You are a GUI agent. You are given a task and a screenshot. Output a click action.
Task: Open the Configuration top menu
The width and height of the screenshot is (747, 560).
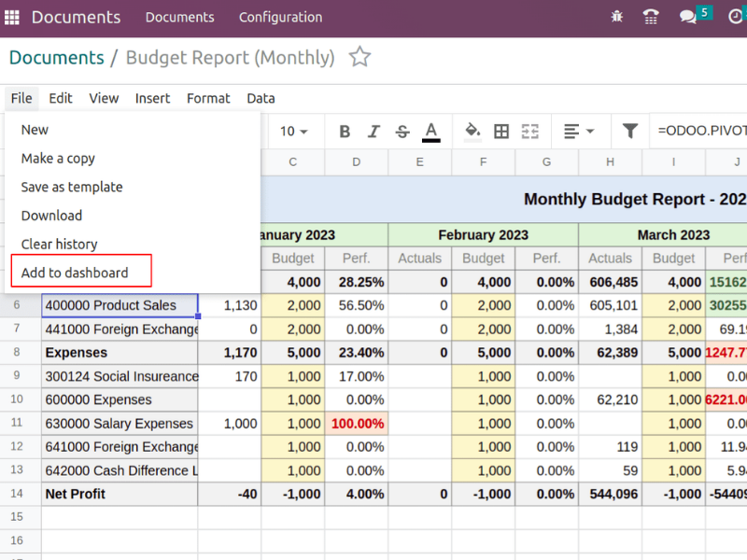pos(280,17)
